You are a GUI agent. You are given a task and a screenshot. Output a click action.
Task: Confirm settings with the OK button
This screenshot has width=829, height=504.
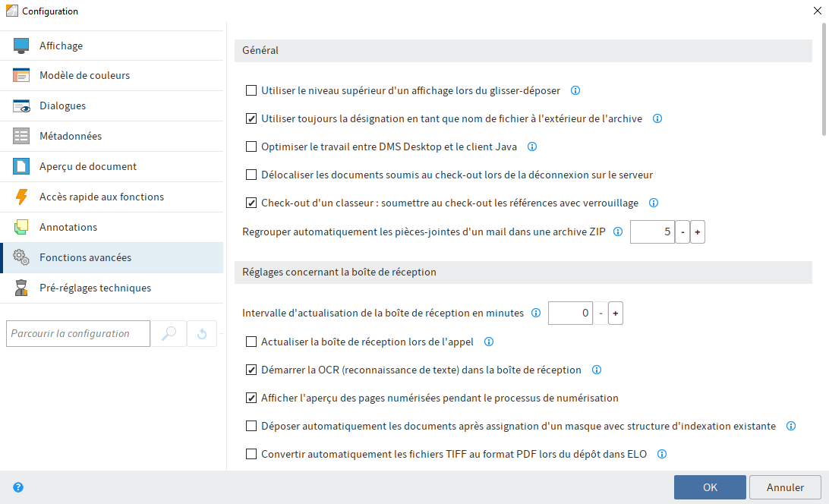[709, 487]
